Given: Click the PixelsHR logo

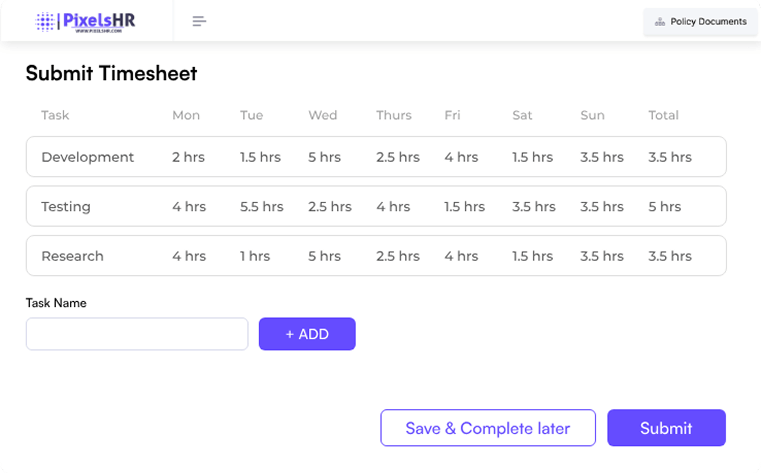Looking at the screenshot, I should [x=85, y=21].
